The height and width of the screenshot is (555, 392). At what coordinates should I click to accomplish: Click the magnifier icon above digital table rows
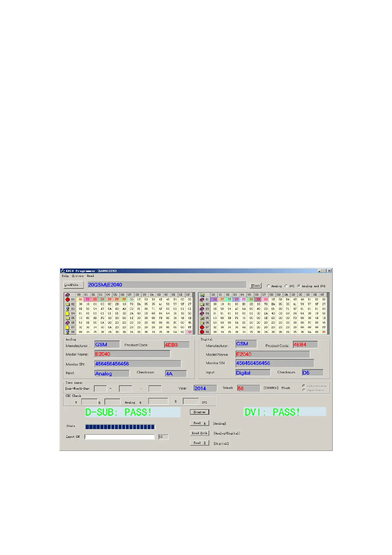pos(202,295)
